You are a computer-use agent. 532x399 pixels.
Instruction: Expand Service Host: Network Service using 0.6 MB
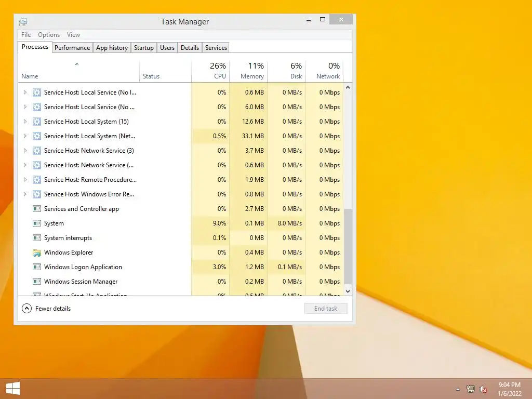(x=25, y=165)
